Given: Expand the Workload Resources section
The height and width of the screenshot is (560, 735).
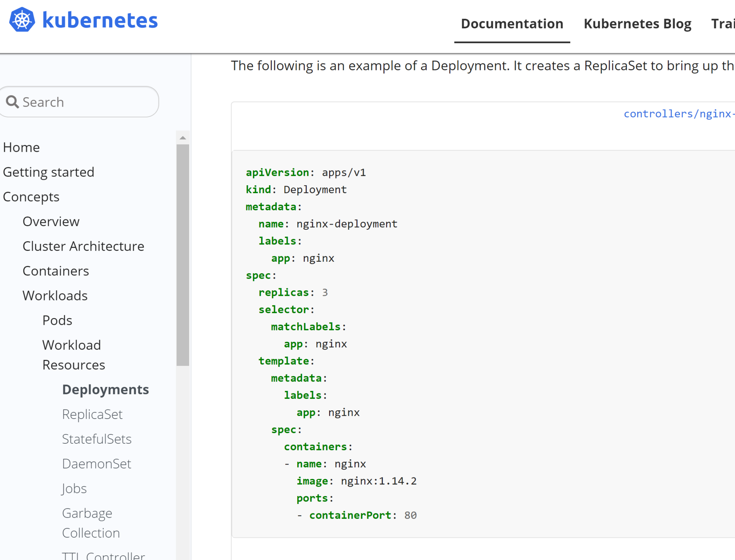Looking at the screenshot, I should [x=72, y=355].
